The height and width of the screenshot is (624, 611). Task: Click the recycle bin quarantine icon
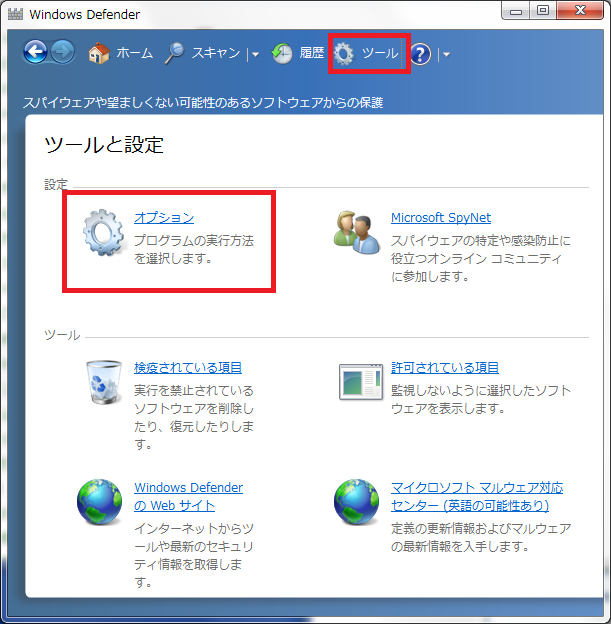pos(104,382)
